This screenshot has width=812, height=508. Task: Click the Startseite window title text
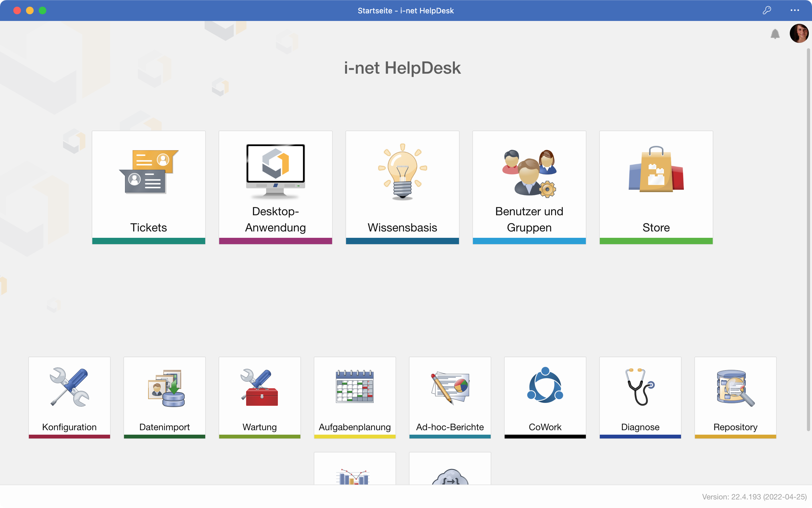click(406, 10)
